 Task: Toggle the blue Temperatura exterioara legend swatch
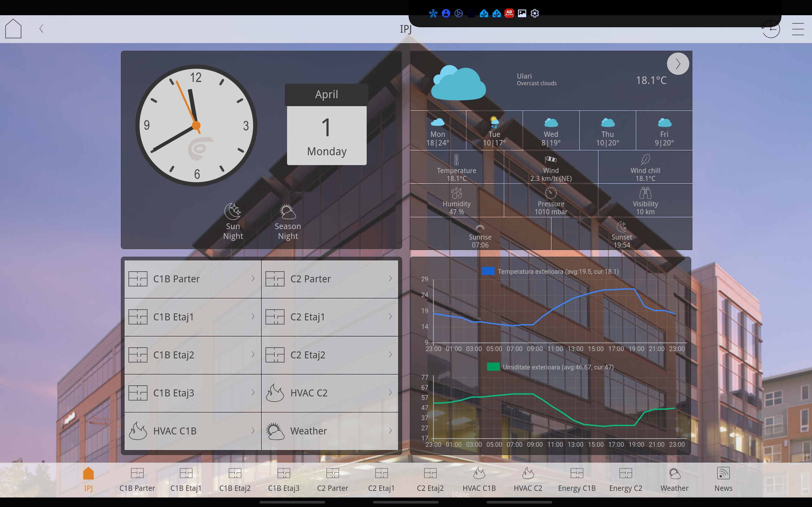(488, 271)
